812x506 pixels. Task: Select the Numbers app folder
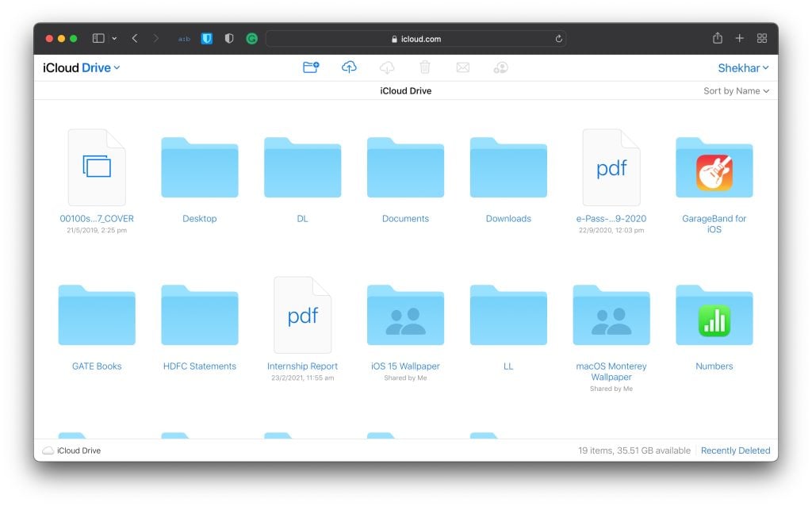tap(714, 316)
